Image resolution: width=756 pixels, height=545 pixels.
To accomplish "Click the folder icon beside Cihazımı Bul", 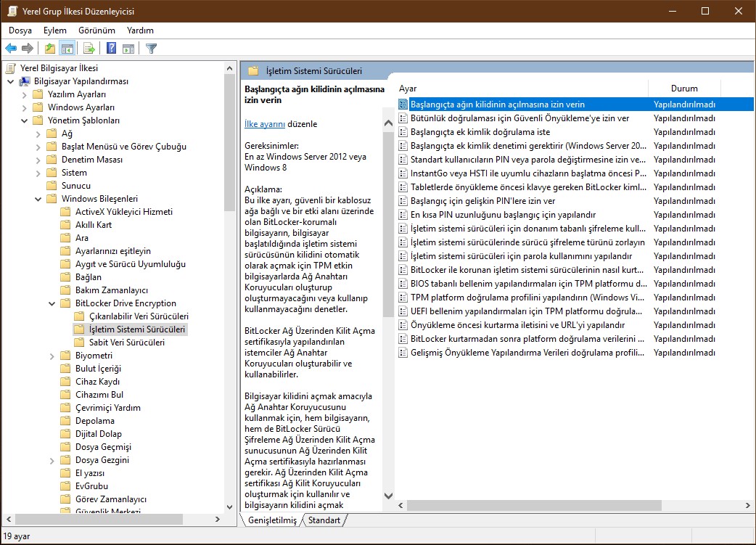I will [65, 395].
